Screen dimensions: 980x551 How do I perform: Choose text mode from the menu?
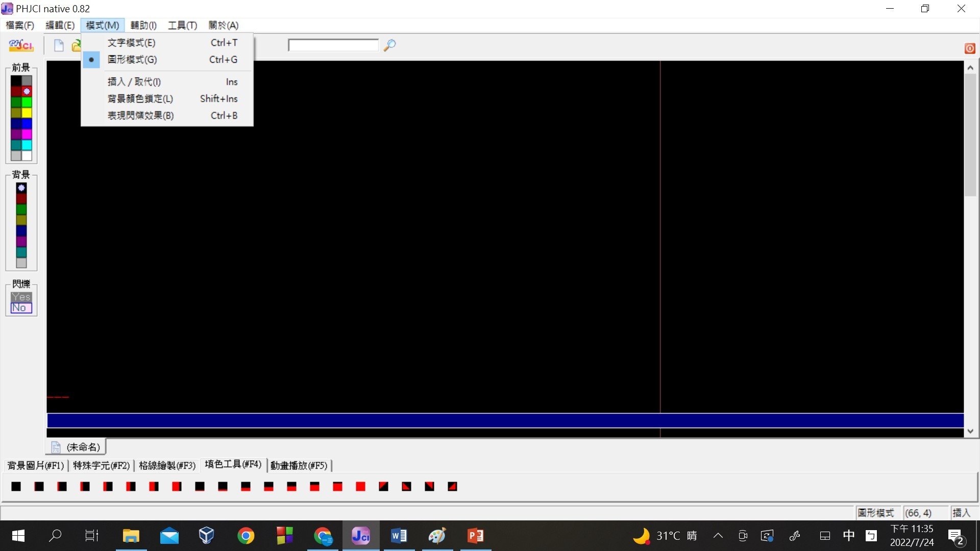coord(131,43)
